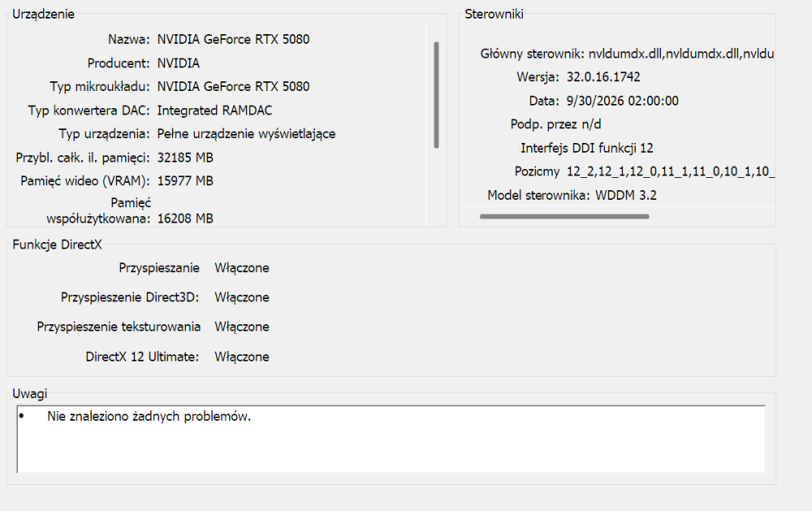Viewport: 812px width, 511px height.
Task: Click the "n/d" value after Podp. przez
Action: (591, 124)
